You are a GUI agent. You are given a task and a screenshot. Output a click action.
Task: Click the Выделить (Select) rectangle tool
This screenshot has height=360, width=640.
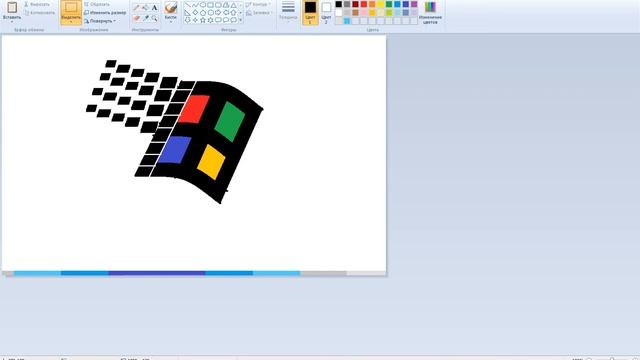(x=71, y=8)
